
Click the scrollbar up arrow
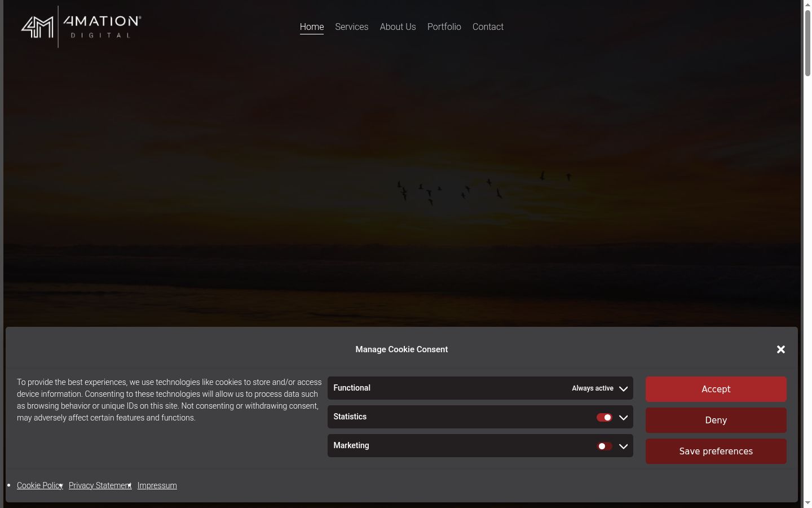[x=807, y=5]
